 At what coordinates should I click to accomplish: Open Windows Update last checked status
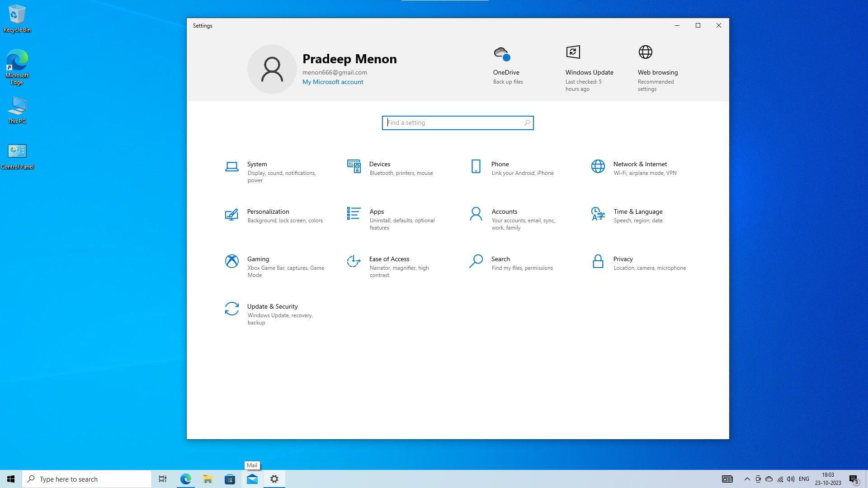pyautogui.click(x=589, y=68)
